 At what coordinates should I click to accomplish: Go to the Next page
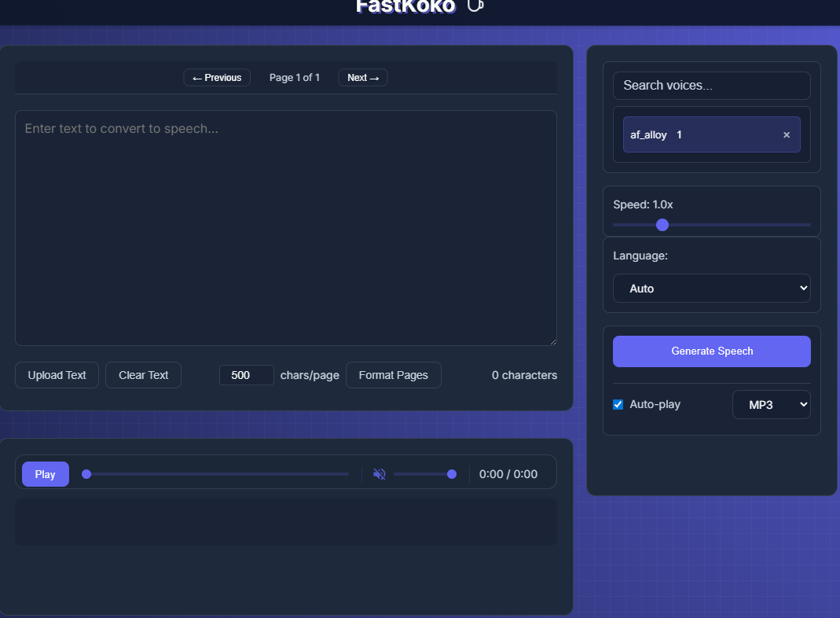(363, 78)
